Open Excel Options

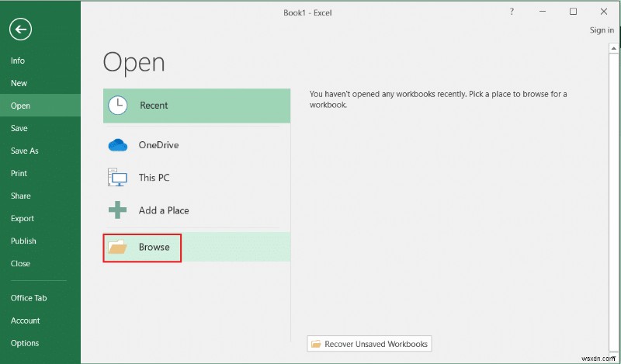[x=25, y=343]
